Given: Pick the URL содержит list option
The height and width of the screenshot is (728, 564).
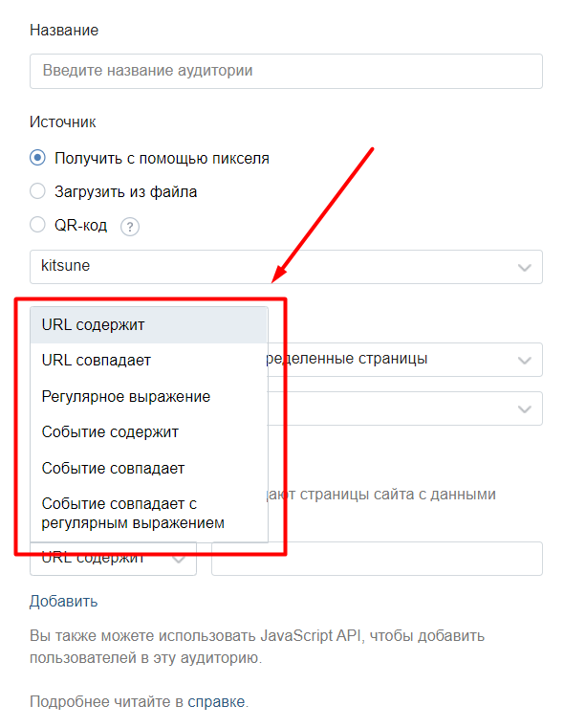Looking at the screenshot, I should click(149, 325).
